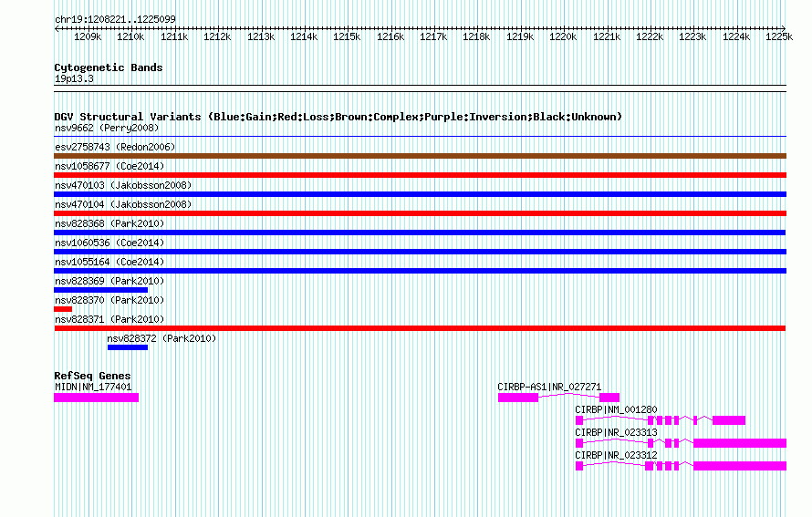The width and height of the screenshot is (812, 517).
Task: Select the CIRBP NR_023312 large terminal exon
Action: [x=740, y=466]
